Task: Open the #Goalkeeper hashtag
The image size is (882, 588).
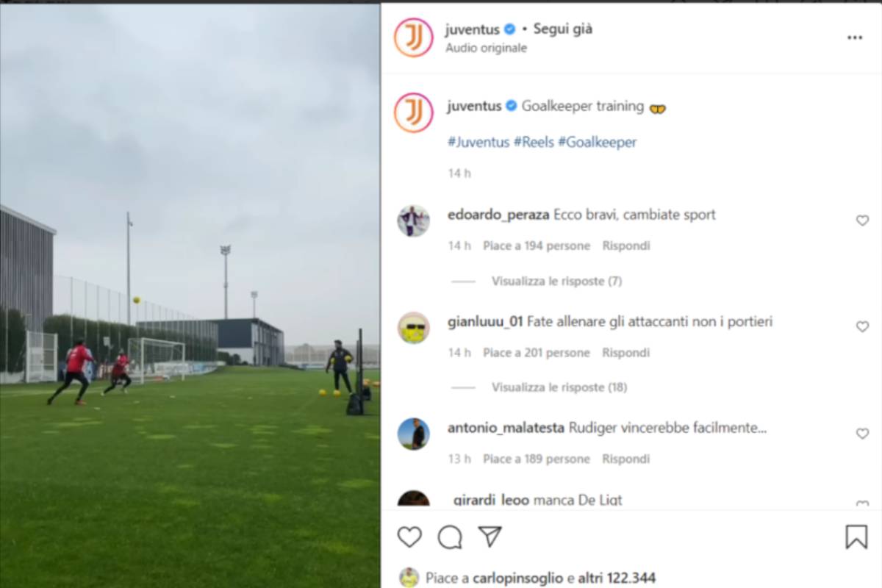Action: [597, 143]
